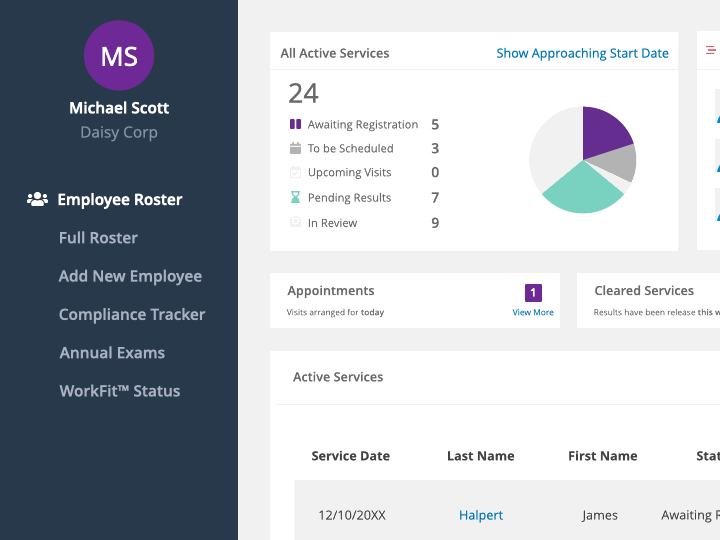
Task: Sort by the Last Name column header
Action: point(481,456)
